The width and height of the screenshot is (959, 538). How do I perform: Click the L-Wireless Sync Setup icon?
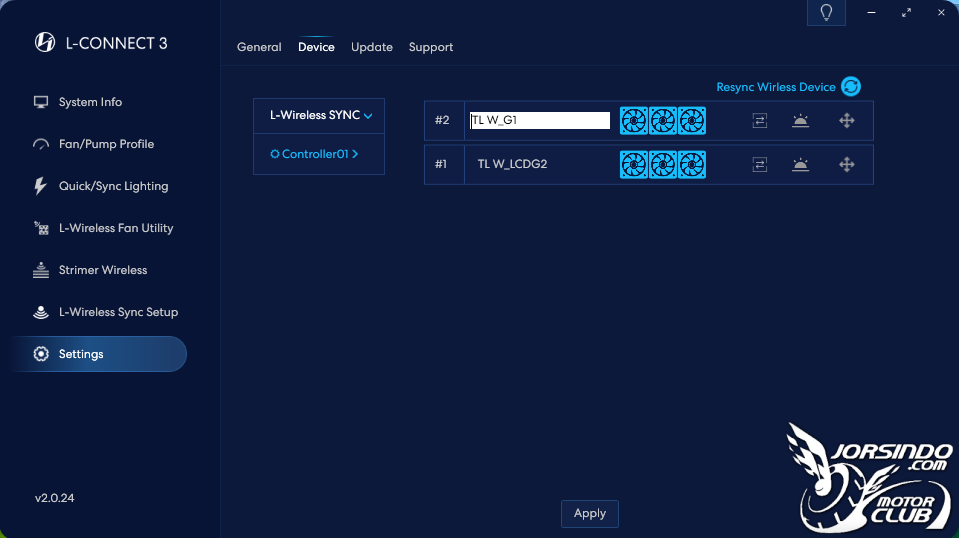(41, 312)
